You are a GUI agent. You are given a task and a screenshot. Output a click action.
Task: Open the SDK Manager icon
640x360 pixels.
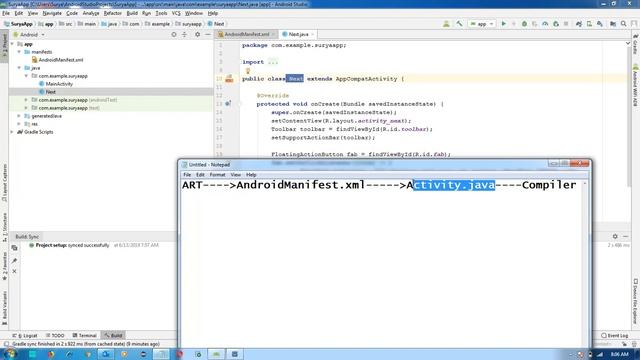600,24
